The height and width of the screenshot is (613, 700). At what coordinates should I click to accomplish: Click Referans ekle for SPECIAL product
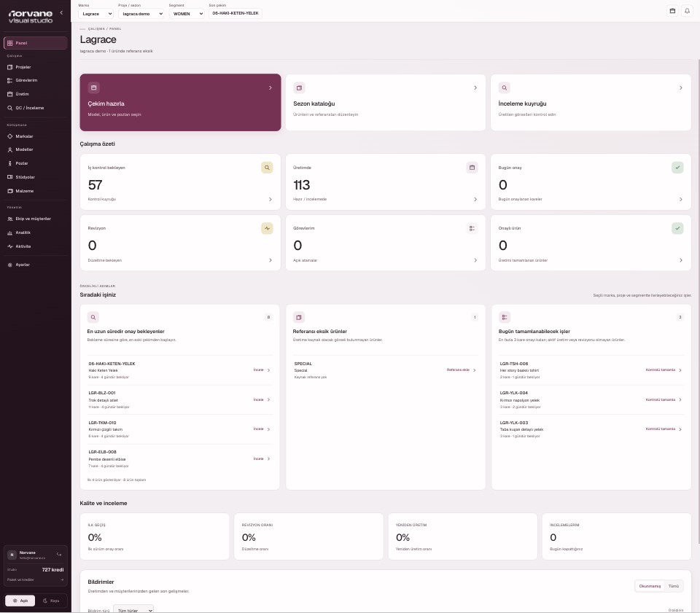(x=461, y=370)
